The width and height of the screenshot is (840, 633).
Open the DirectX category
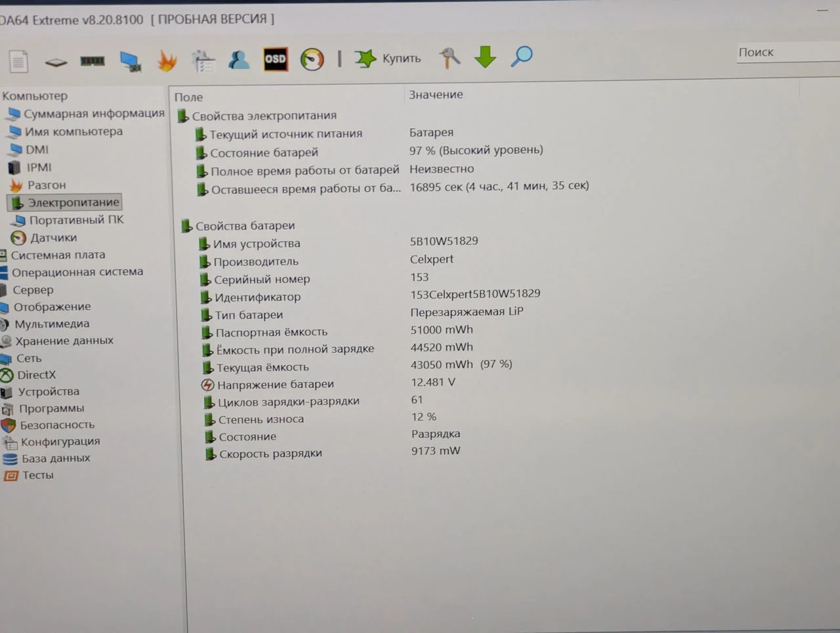tap(28, 375)
